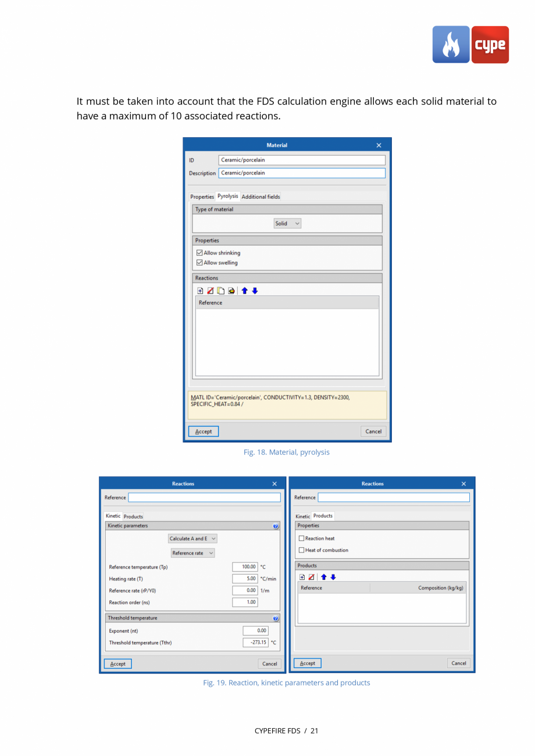Viewport: 535px width, 756px height.
Task: Copy a reaction with the duplicate icon
Action: [x=220, y=291]
